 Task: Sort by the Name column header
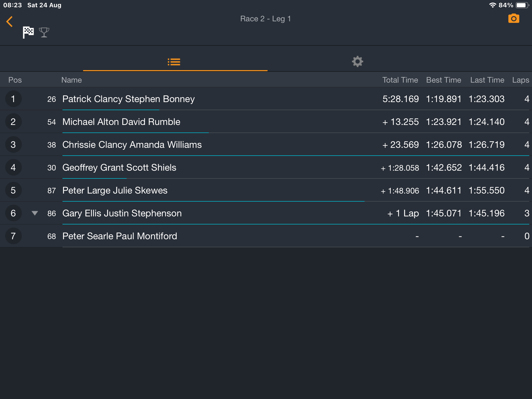point(71,80)
